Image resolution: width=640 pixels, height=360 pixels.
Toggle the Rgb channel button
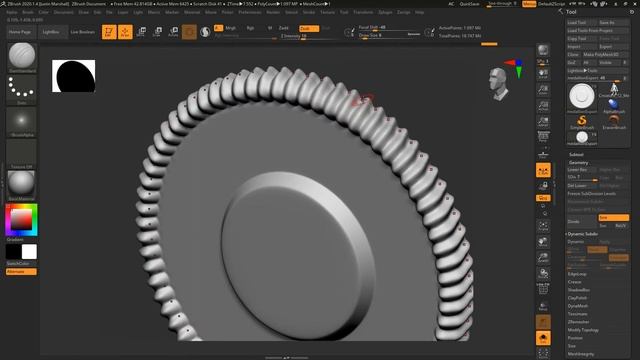[x=250, y=28]
